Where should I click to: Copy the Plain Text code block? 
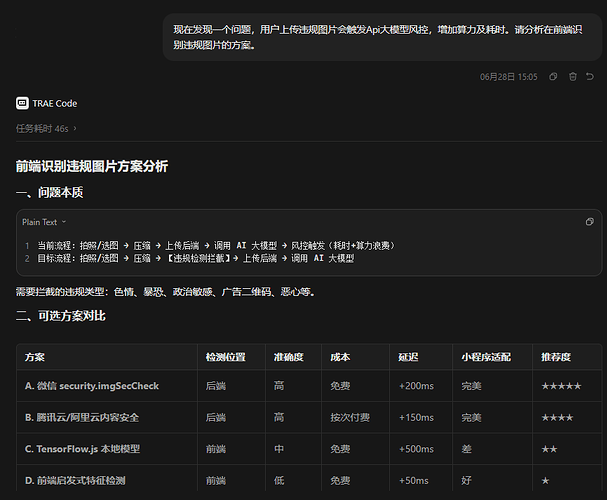point(590,222)
